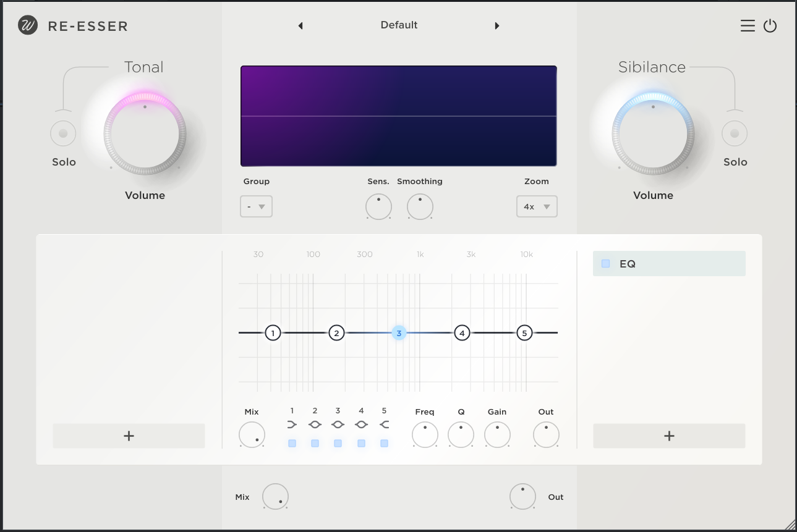Toggle the Tonal Solo button
This screenshot has height=532, width=797.
coord(63,133)
